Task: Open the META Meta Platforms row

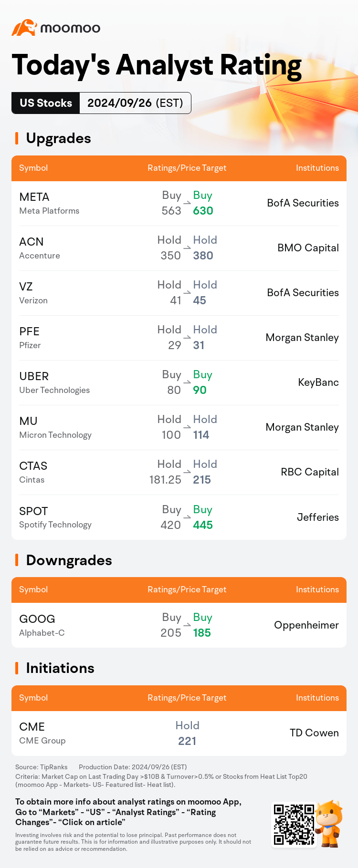Action: (179, 203)
